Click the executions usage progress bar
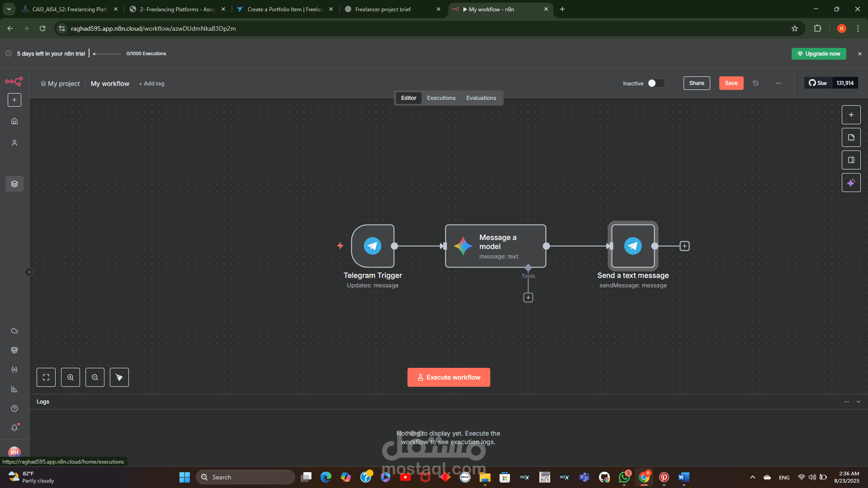868x488 pixels. (107, 54)
